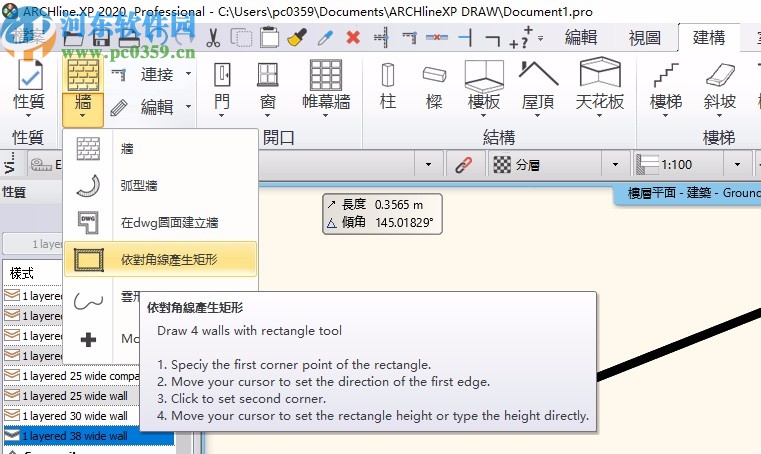Click the 長度 0.3565 m length field
This screenshot has height=454, width=761.
click(x=382, y=204)
